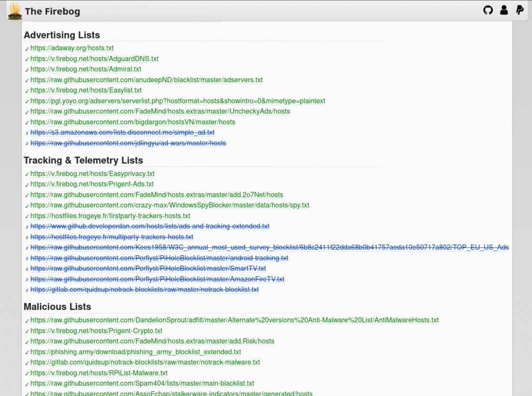The width and height of the screenshot is (532, 396).
Task: Open the Prigent-Crypto.txt link
Action: (x=96, y=331)
